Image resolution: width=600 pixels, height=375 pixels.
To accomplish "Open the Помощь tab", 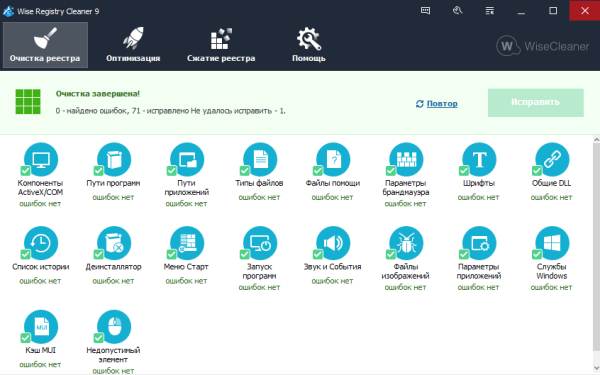I will (x=309, y=45).
